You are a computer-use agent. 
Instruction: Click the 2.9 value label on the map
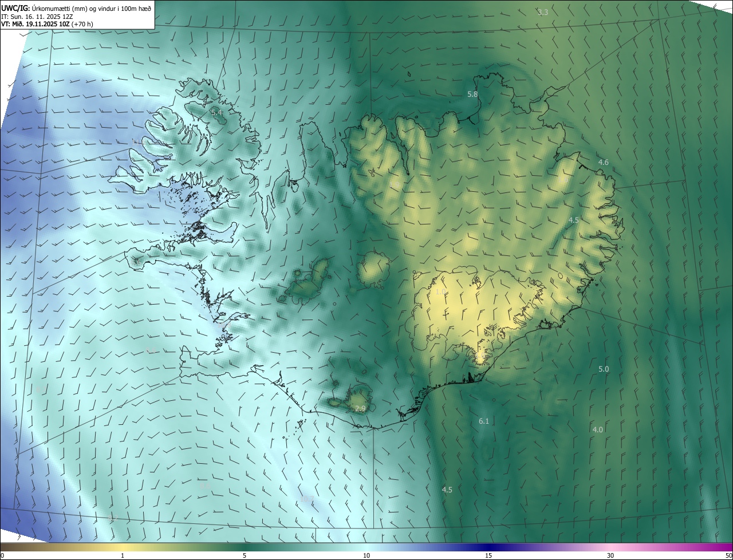(x=360, y=408)
